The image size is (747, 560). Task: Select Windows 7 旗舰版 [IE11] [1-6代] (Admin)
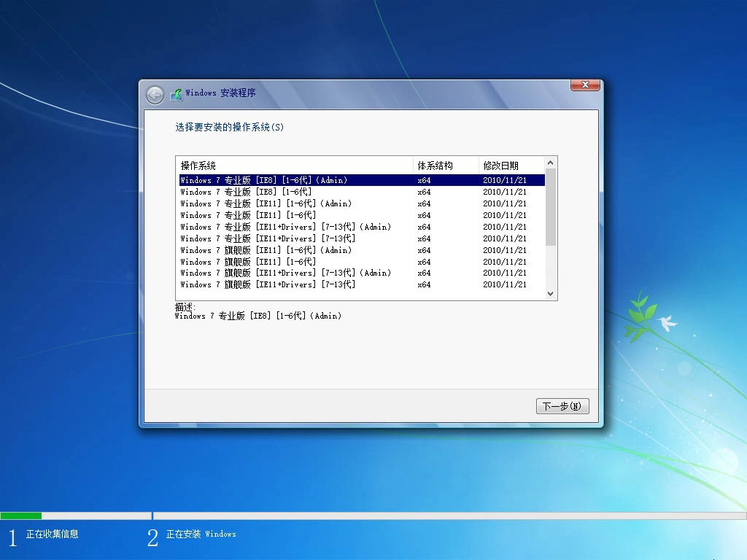[x=292, y=250]
